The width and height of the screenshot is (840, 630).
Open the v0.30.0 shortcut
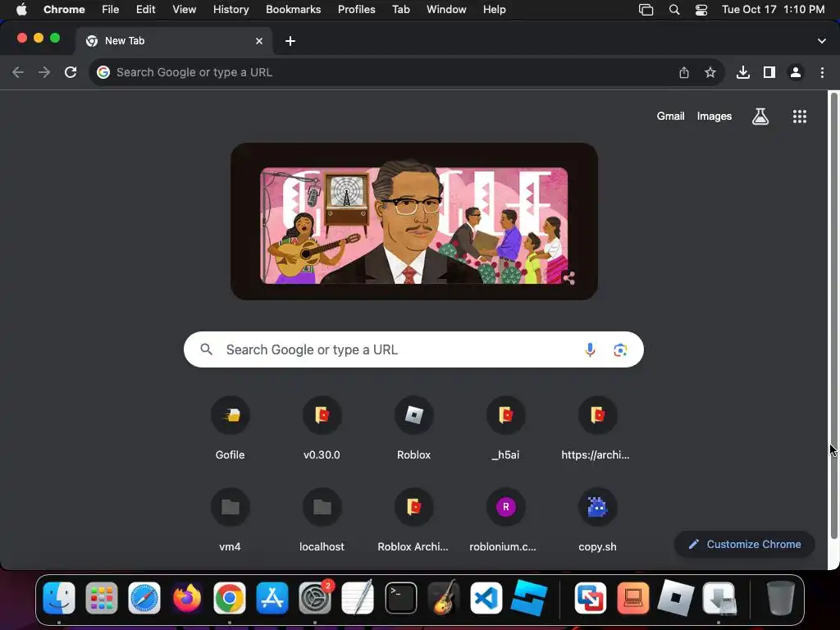click(322, 429)
